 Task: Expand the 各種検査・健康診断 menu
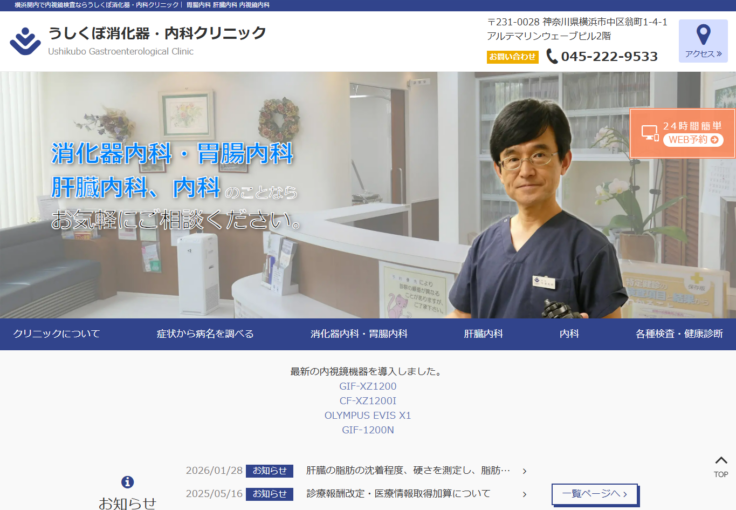pyautogui.click(x=678, y=334)
